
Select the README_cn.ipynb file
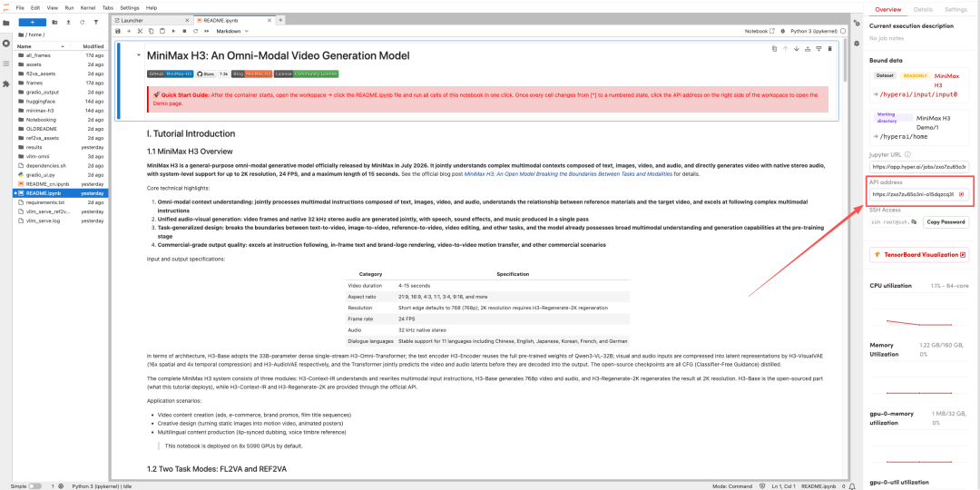61,184
